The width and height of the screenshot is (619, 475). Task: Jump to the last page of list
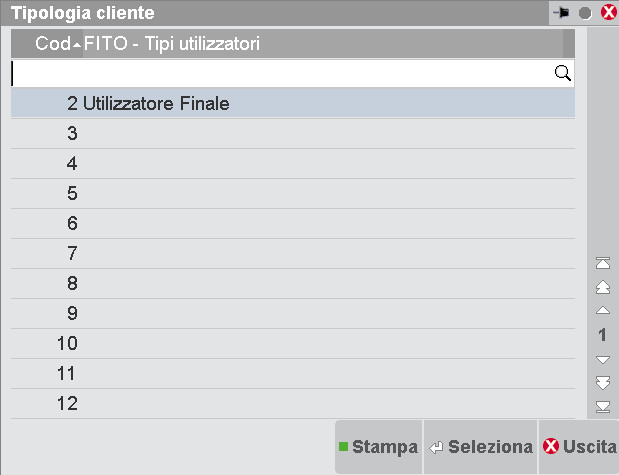click(x=602, y=407)
